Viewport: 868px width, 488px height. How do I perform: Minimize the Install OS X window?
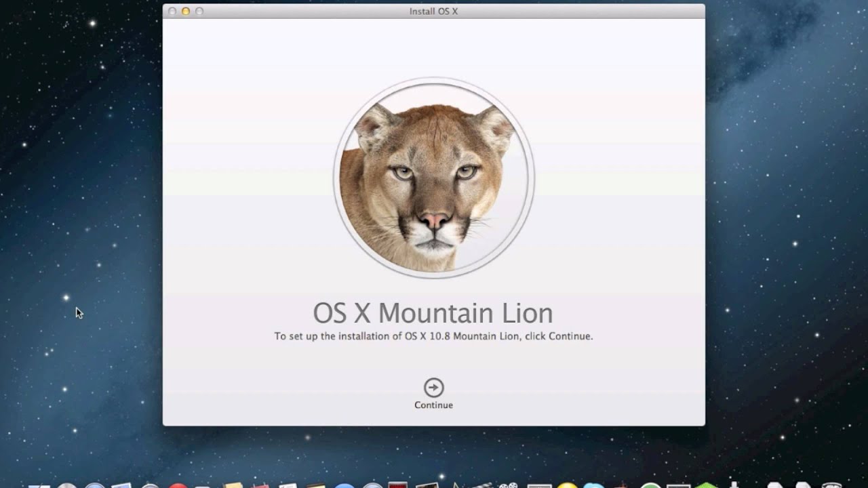186,12
